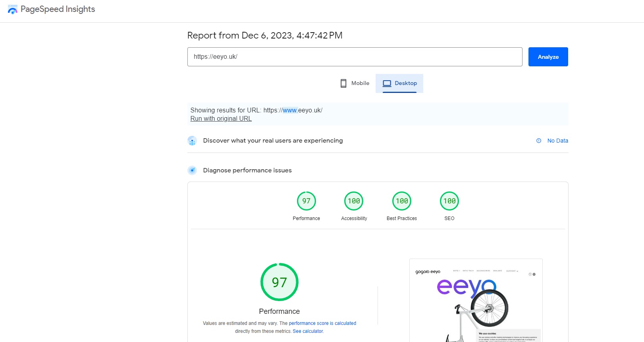The width and height of the screenshot is (644, 342).
Task: Click the No Data link
Action: click(557, 141)
